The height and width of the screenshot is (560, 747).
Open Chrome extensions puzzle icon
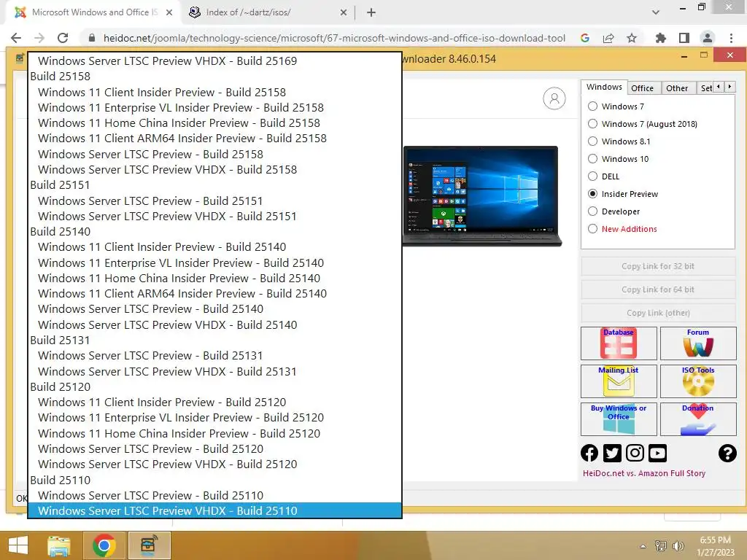(x=660, y=38)
